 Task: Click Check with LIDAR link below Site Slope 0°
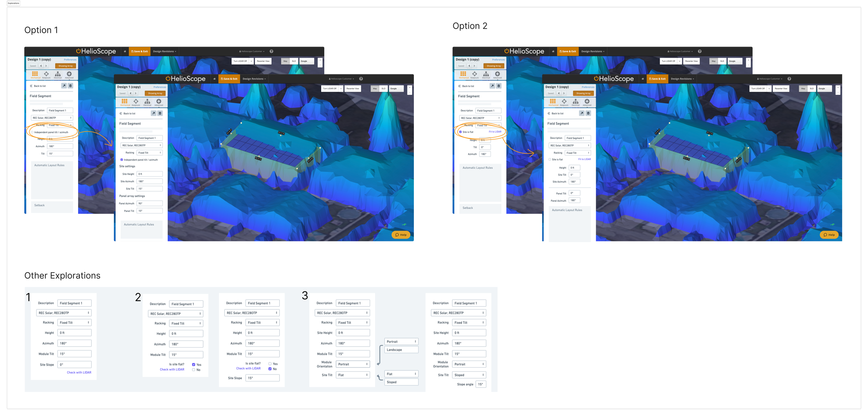click(79, 372)
